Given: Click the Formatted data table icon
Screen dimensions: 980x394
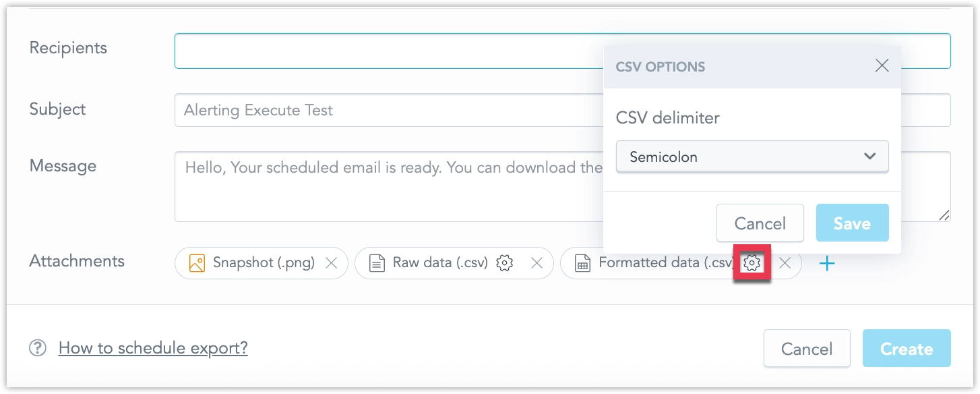Looking at the screenshot, I should pos(582,263).
